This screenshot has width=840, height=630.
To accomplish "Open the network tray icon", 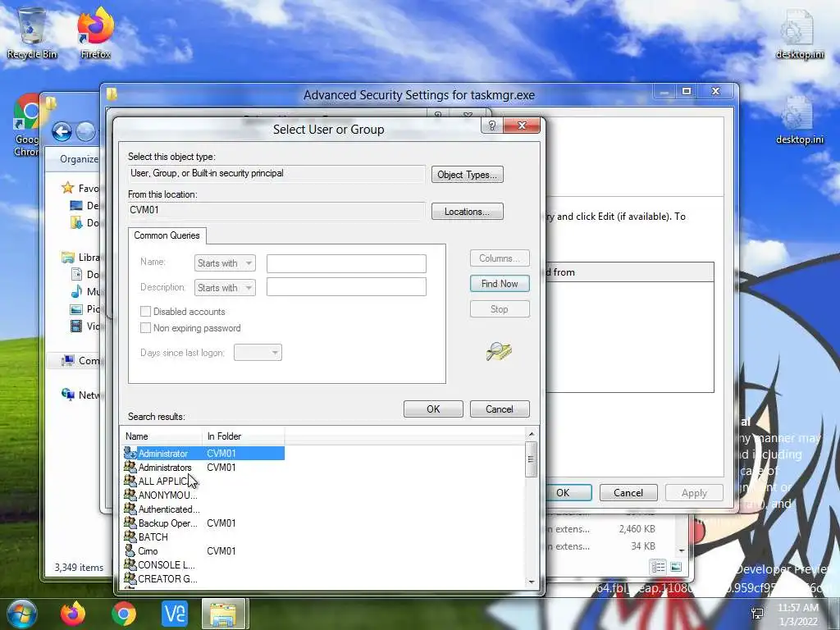I will coord(757,614).
